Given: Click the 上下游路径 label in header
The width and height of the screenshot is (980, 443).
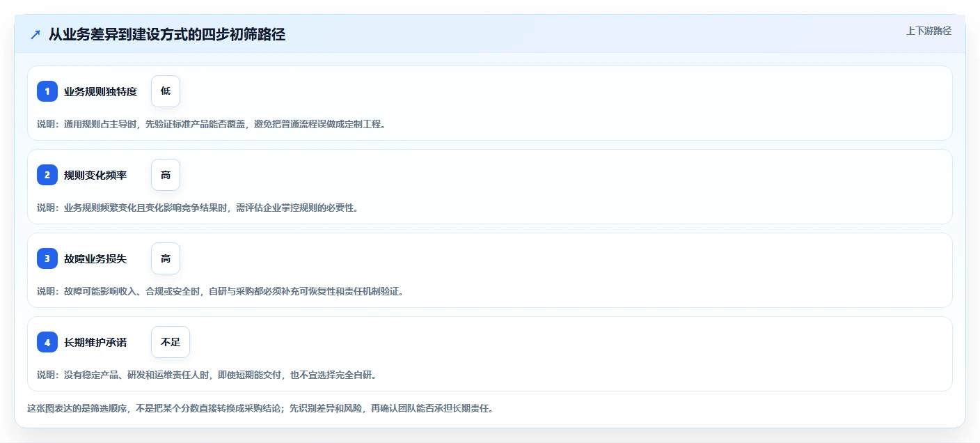Looking at the screenshot, I should [x=928, y=31].
